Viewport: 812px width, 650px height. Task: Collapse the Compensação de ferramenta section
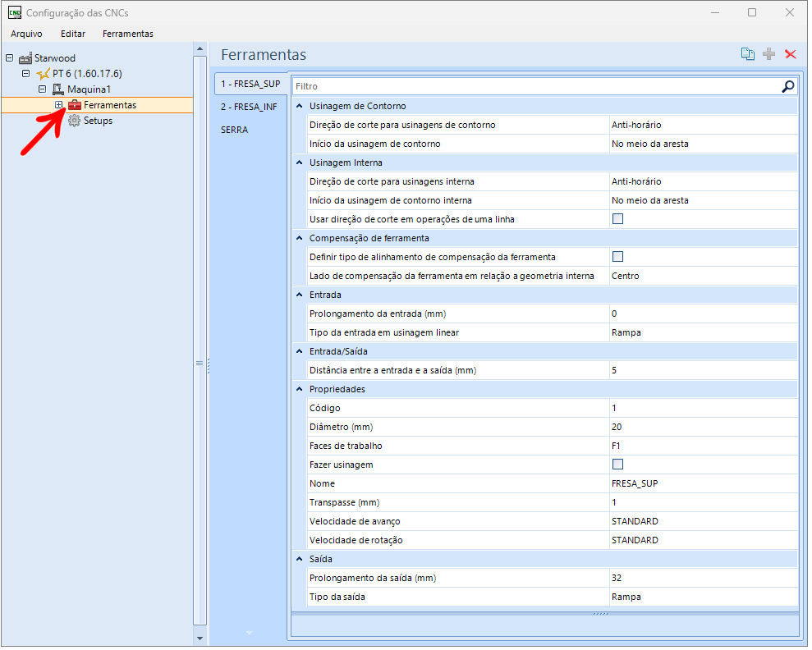click(x=300, y=239)
